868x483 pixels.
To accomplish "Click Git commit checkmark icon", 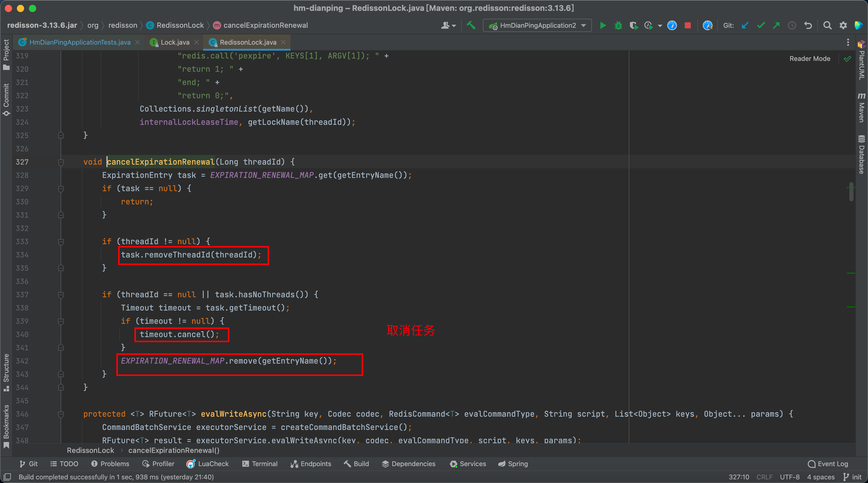I will (760, 25).
